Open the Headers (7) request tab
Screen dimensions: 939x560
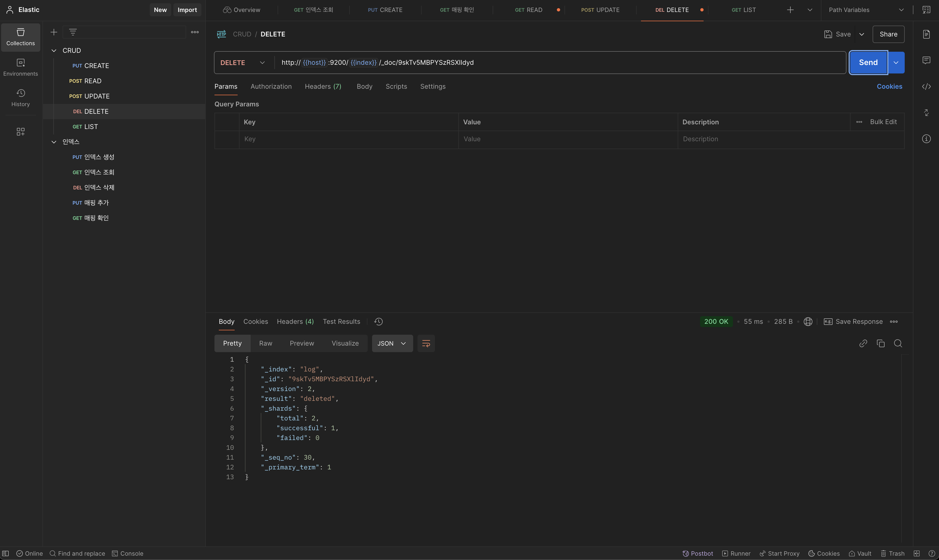[x=323, y=87]
